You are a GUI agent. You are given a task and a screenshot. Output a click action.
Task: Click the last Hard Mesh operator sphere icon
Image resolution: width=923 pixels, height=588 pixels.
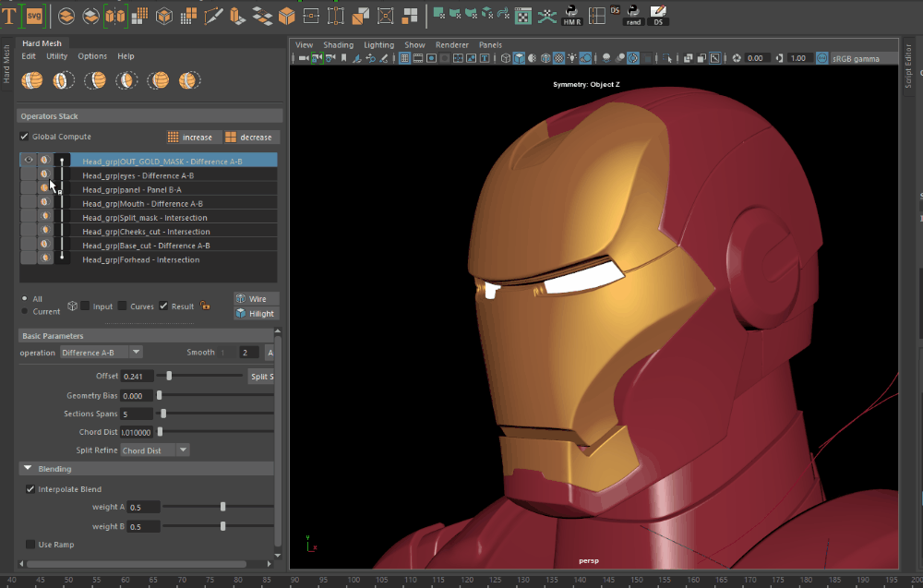(188, 81)
